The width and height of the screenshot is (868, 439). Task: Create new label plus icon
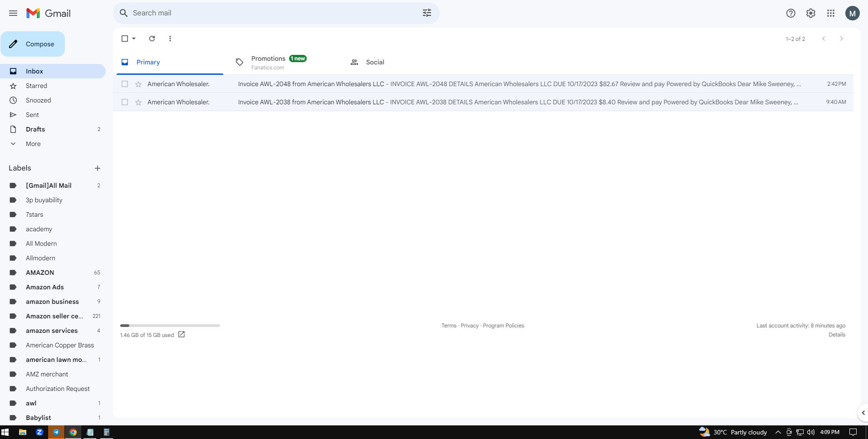[x=98, y=168]
